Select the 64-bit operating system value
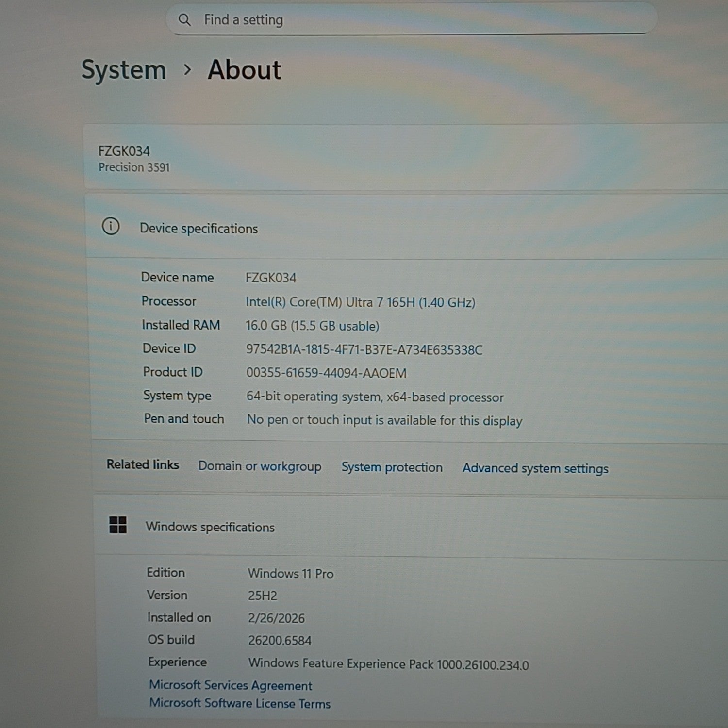 coord(375,397)
